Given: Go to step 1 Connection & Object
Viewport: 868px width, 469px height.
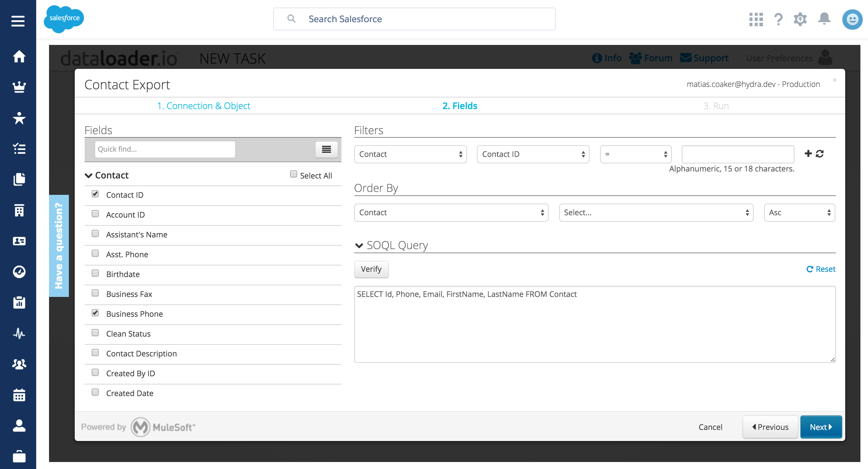Looking at the screenshot, I should coord(203,106).
